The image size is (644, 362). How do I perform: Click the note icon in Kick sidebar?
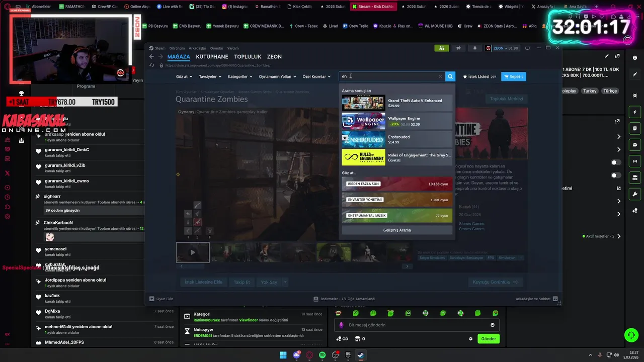coord(635,129)
